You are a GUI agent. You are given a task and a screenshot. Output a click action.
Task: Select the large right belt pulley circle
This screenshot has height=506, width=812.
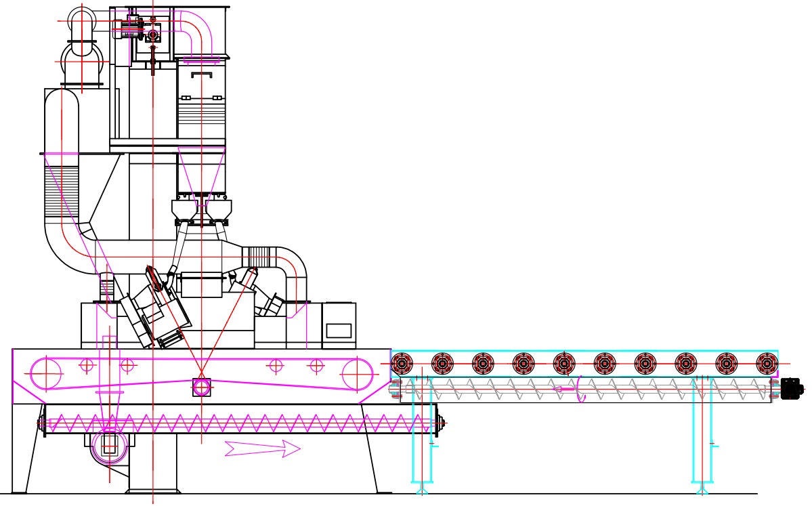(357, 374)
